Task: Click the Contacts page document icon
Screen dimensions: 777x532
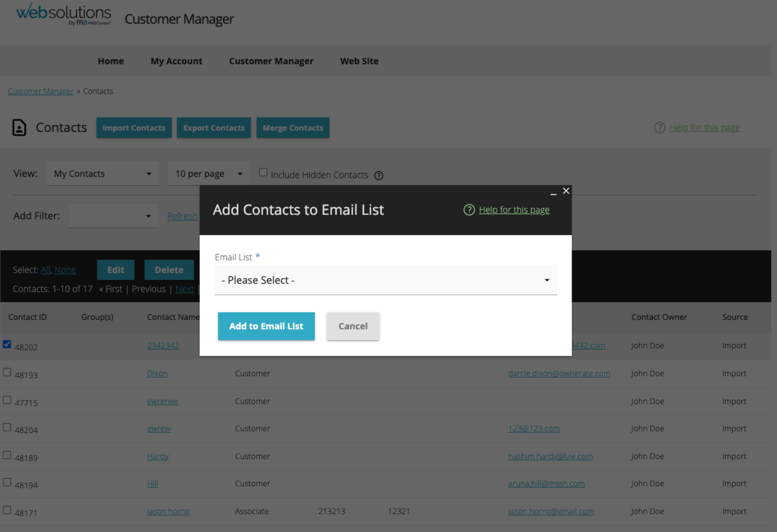Action: [x=19, y=128]
